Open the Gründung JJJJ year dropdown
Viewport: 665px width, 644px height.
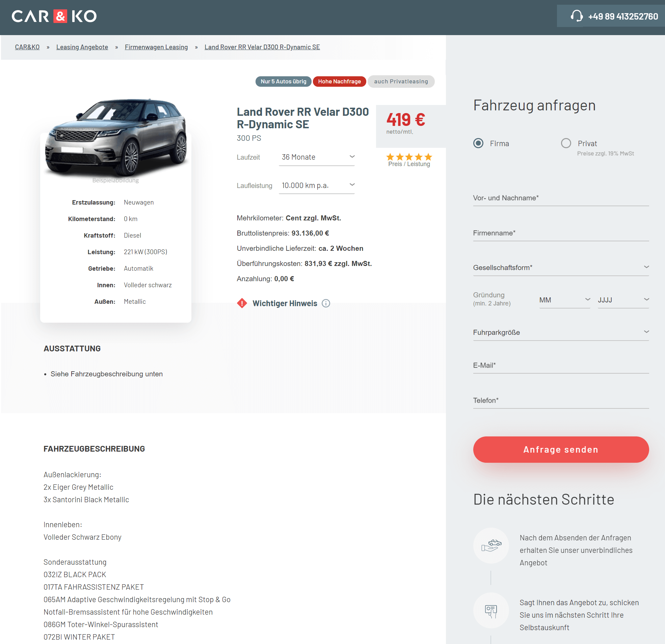[x=623, y=300]
